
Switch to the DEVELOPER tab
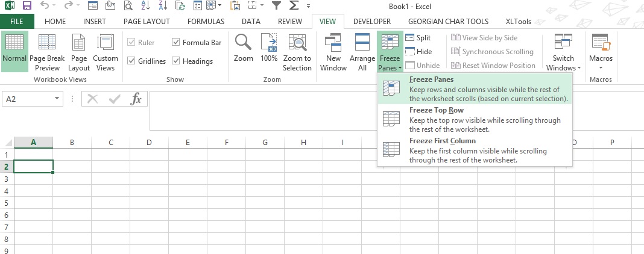click(372, 21)
